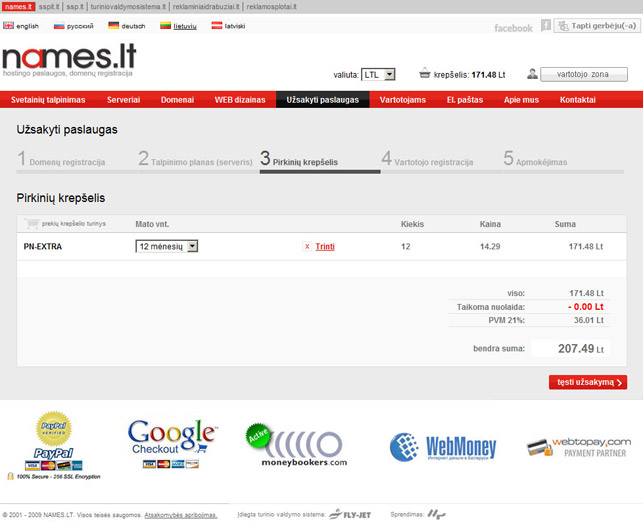The width and height of the screenshot is (643, 527).
Task: Click the red names.lt top tab
Action: pyautogui.click(x=18, y=7)
